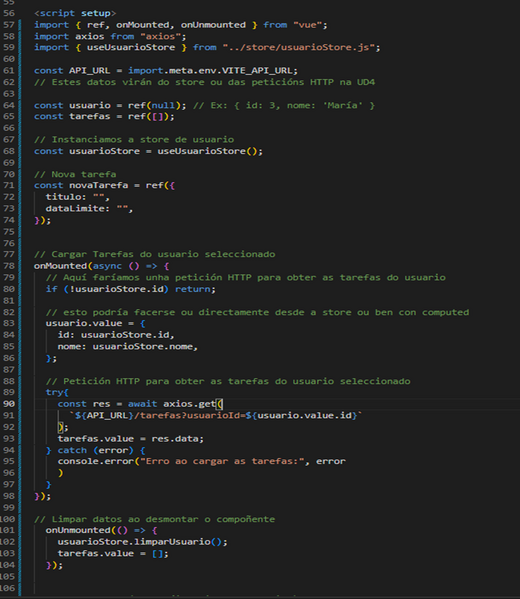Click "tarefas.value" on line 103
This screenshot has width=520, height=599.
coord(96,554)
